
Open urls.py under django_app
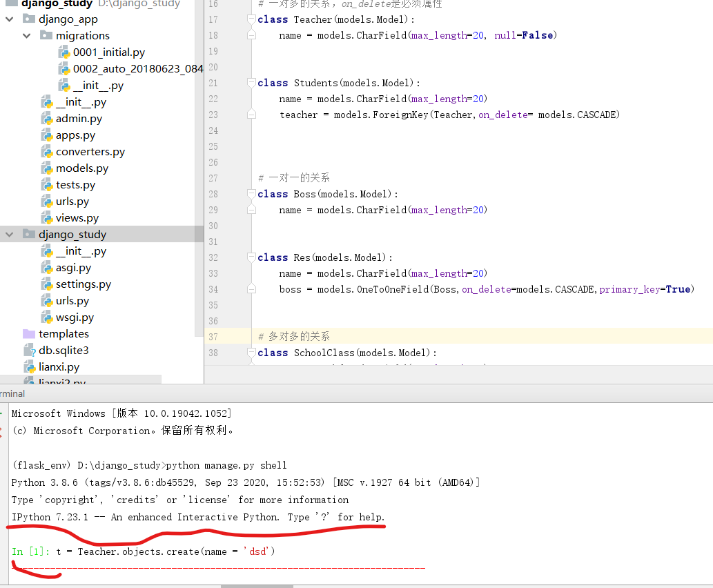coord(72,202)
